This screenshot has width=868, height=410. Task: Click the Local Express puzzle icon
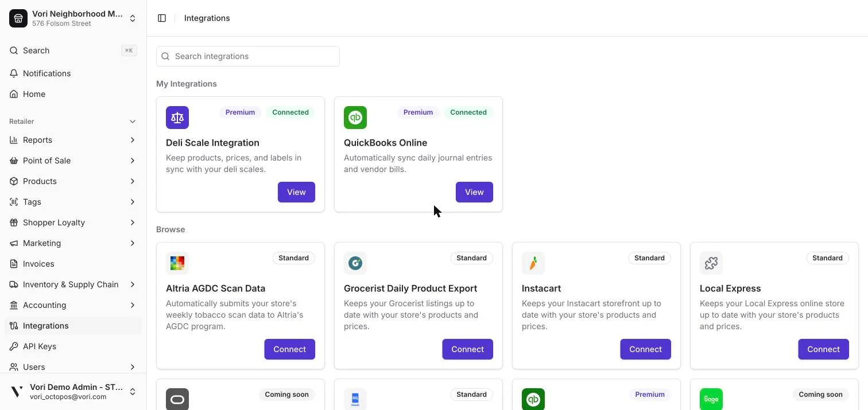pyautogui.click(x=711, y=263)
